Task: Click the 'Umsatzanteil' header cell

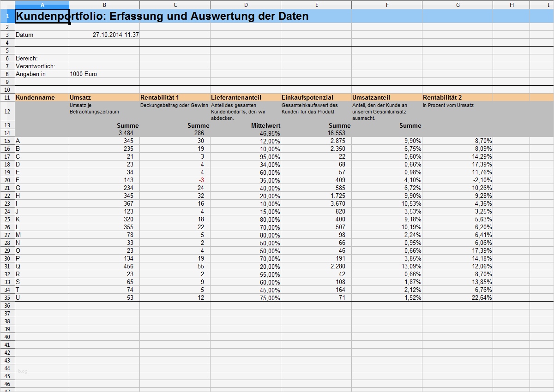Action: tap(387, 97)
